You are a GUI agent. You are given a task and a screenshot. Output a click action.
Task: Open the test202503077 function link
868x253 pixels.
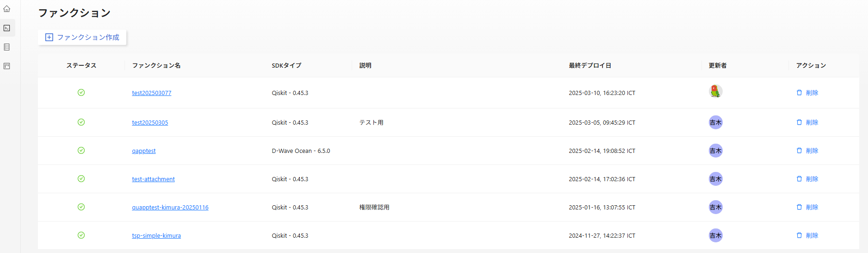pyautogui.click(x=151, y=93)
